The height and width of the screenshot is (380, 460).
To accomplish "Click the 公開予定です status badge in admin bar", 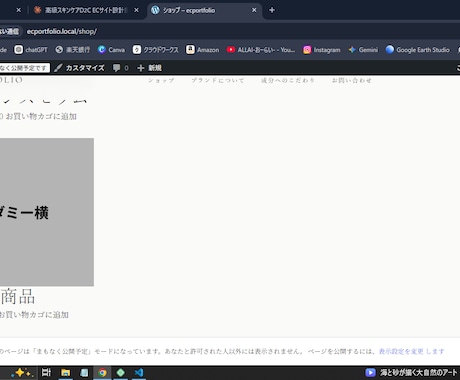I will click(x=24, y=68).
